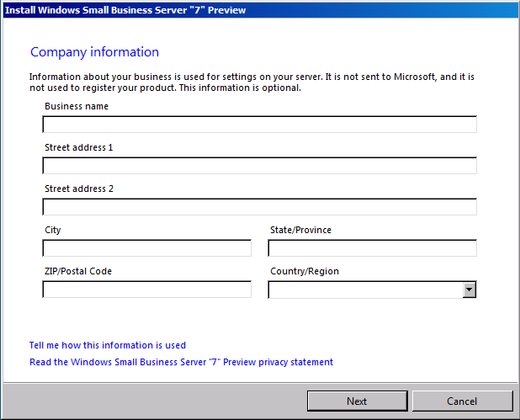Click the 'City' field label
Screen dimensions: 520x420
(x=53, y=230)
